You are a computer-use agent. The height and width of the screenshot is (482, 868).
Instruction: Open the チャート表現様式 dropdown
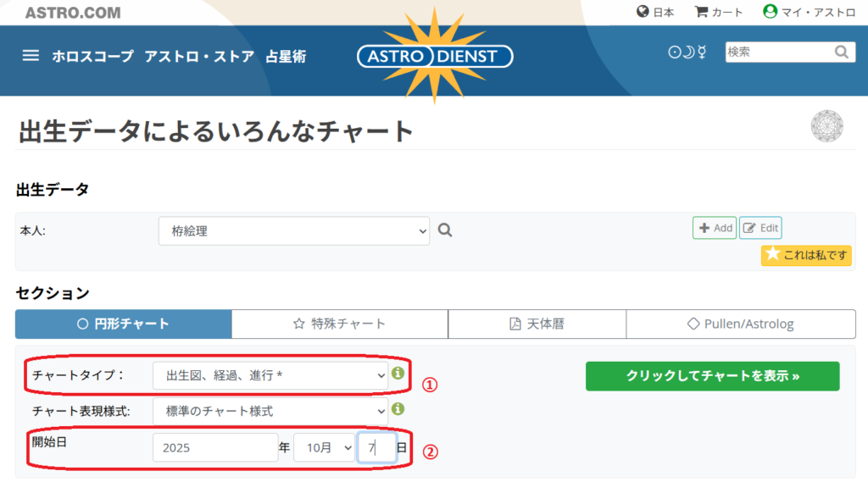tap(270, 412)
